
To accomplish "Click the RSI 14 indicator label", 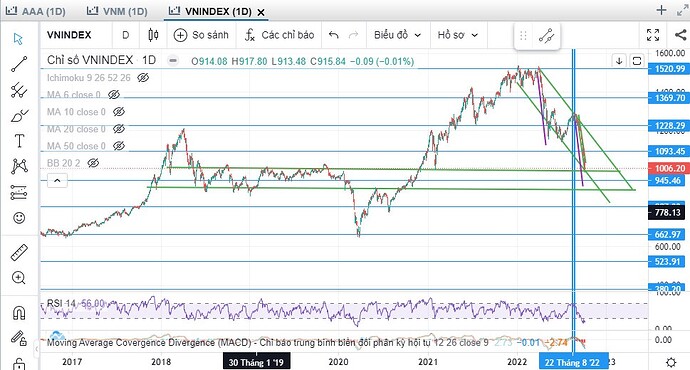I will 61,303.
